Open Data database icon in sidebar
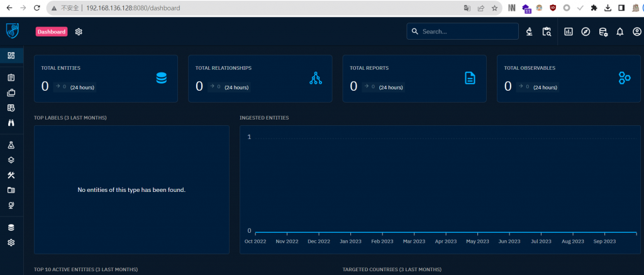 pyautogui.click(x=11, y=228)
